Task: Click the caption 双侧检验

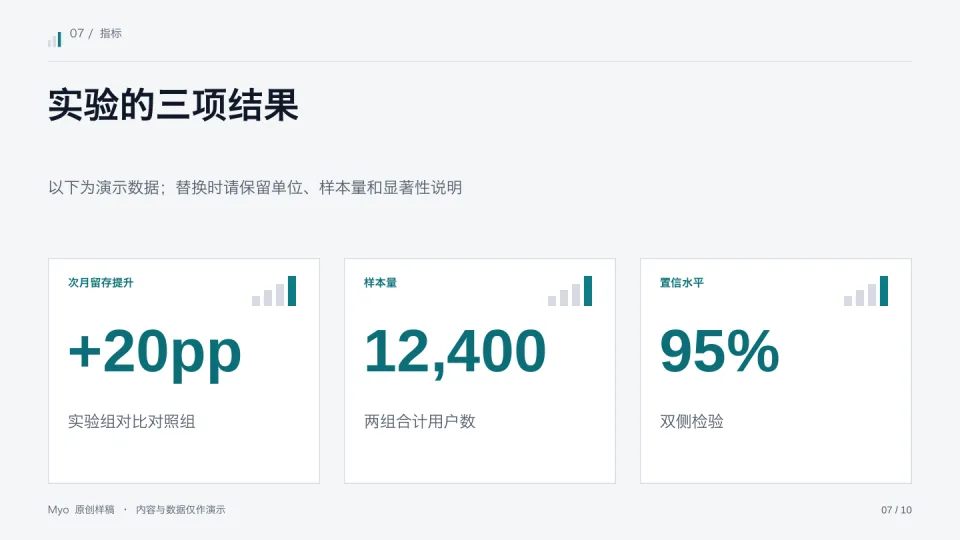Action: 691,421
